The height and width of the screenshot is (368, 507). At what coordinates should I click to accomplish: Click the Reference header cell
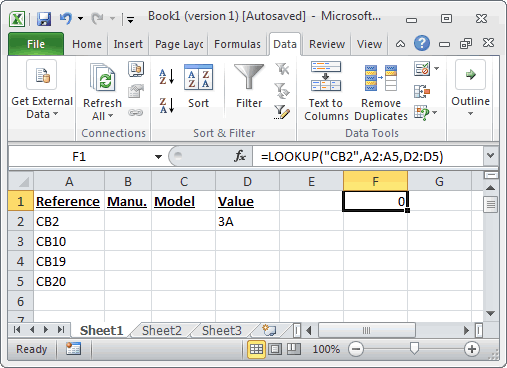coord(69,201)
